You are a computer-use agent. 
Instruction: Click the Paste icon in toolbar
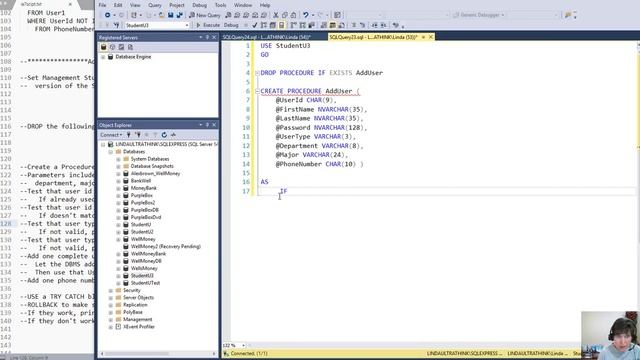point(293,15)
